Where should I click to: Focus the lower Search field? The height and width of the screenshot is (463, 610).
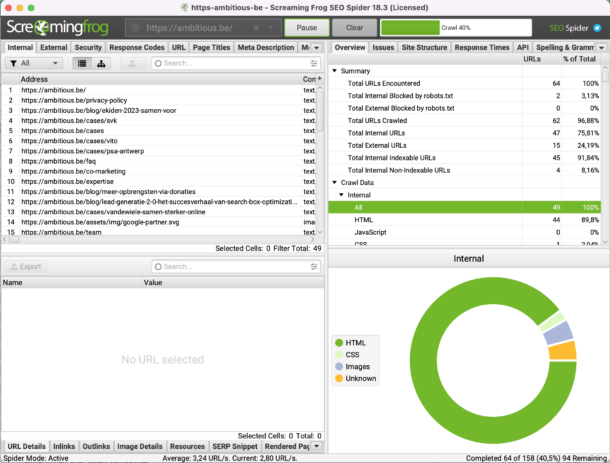(x=235, y=267)
